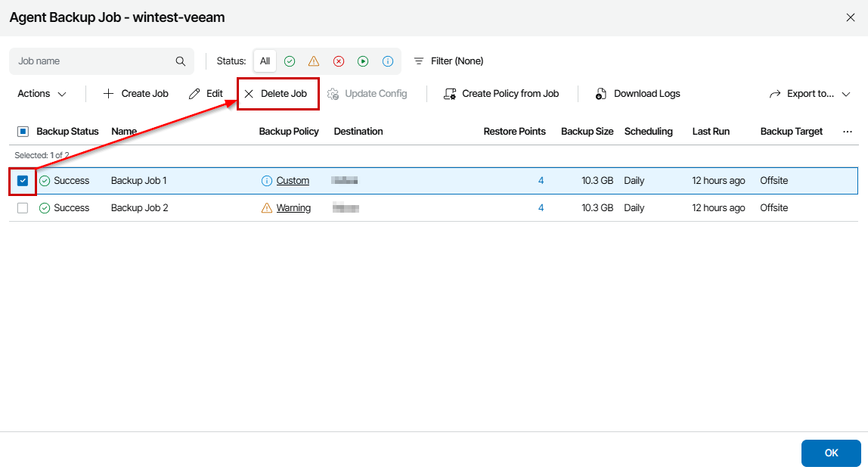Filter by blue Information status icon
868x473 pixels.
387,61
